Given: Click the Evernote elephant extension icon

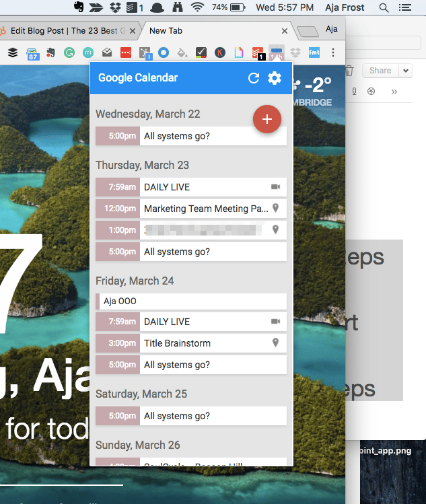Looking at the screenshot, I should tap(50, 52).
